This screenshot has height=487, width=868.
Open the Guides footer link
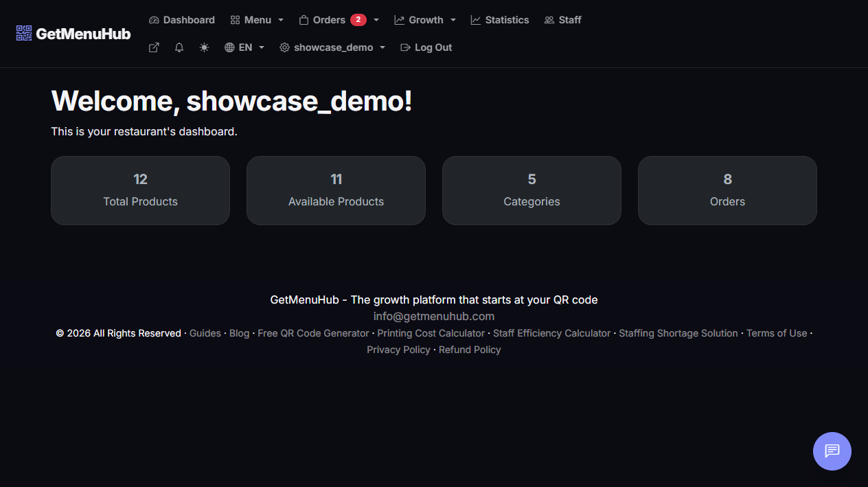pyautogui.click(x=205, y=333)
